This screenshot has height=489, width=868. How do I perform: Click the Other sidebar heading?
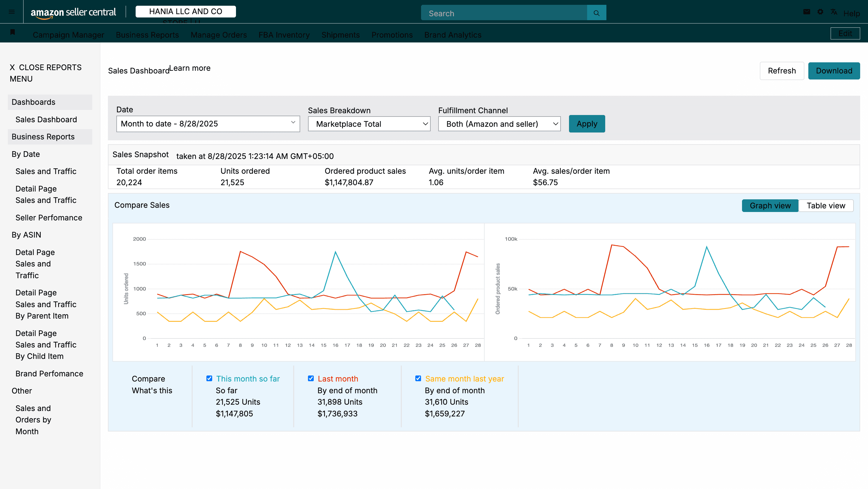pyautogui.click(x=22, y=391)
